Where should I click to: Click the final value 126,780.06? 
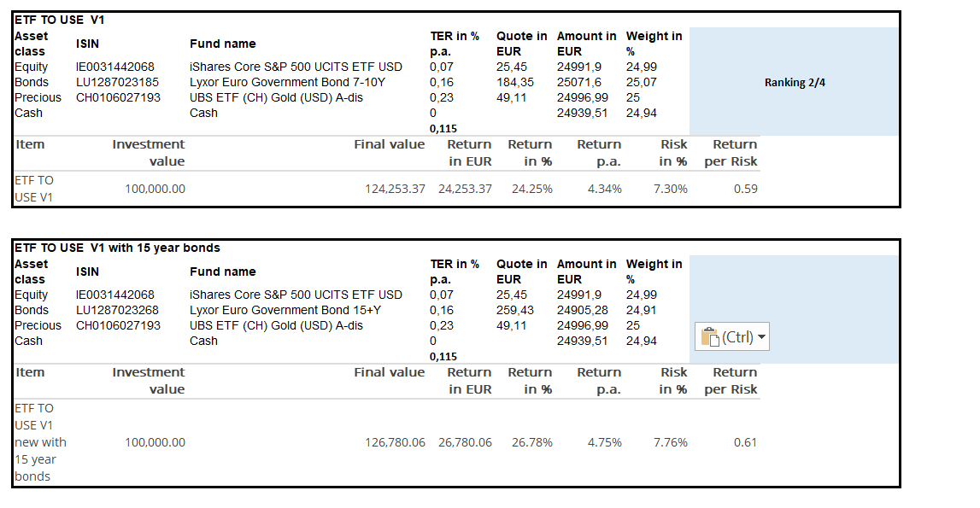395,442
